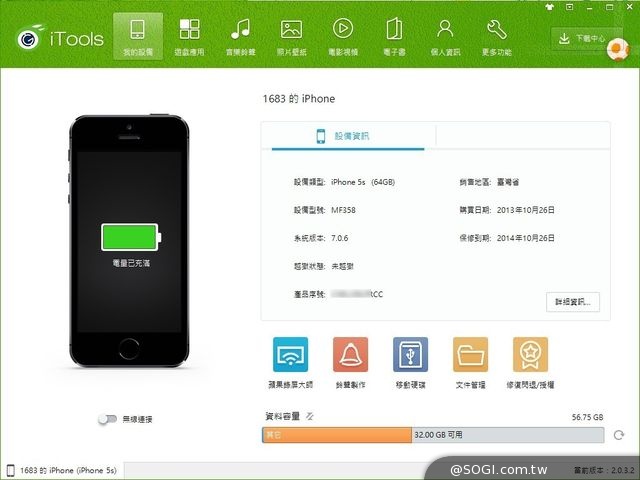Click device type value 'iPhone 5s (64GB)'
Screen dimensions: 640x480
point(363,182)
